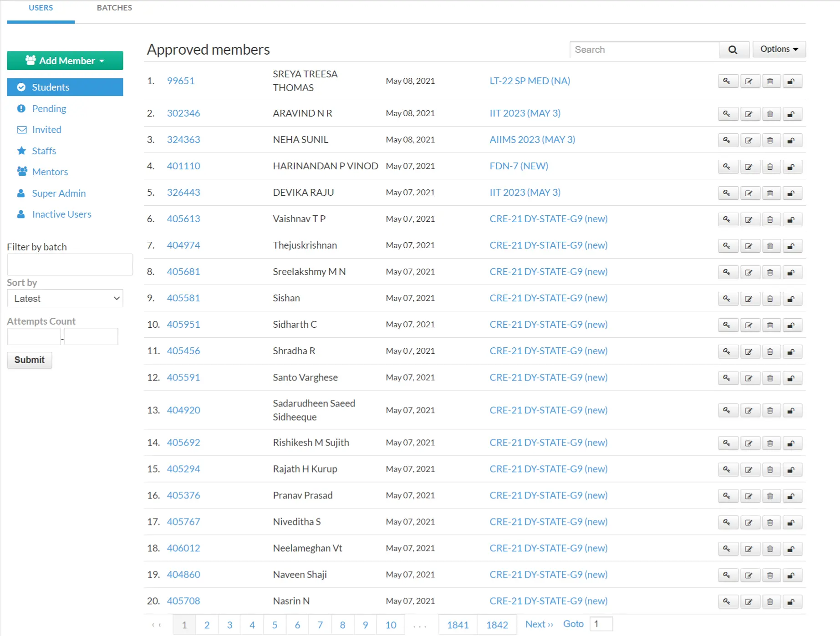Click the trash icon for Pranav Prasad
The width and height of the screenshot is (840, 636).
(770, 496)
